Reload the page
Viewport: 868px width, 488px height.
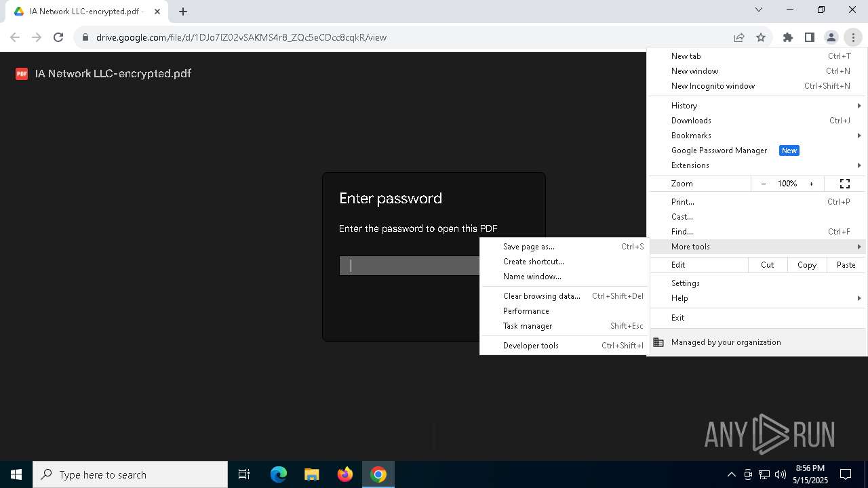click(58, 37)
